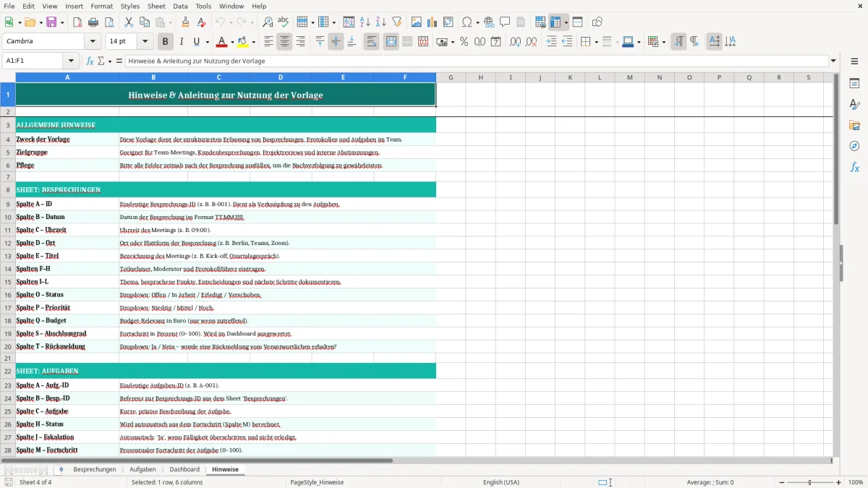868x488 pixels.
Task: Open sidebar Navigator compass icon
Action: (854, 146)
